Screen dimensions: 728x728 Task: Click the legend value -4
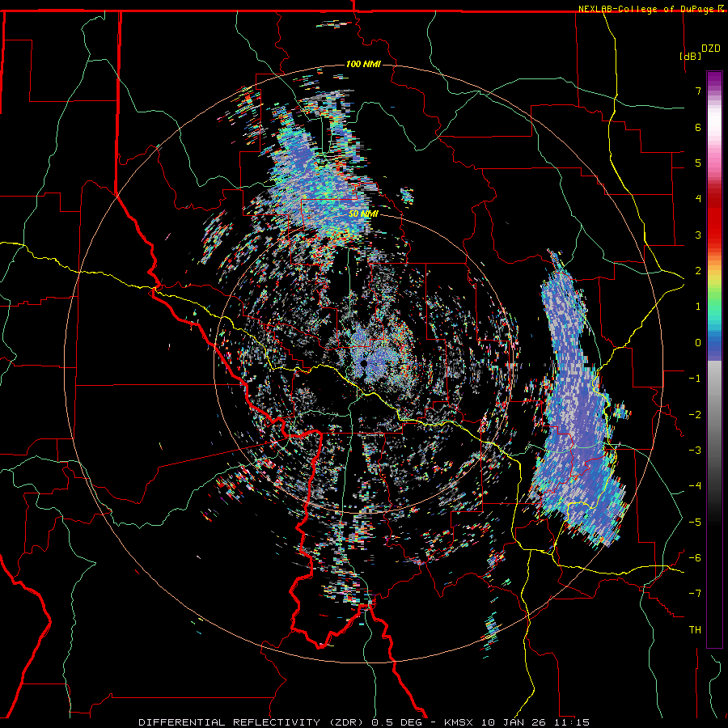[695, 486]
